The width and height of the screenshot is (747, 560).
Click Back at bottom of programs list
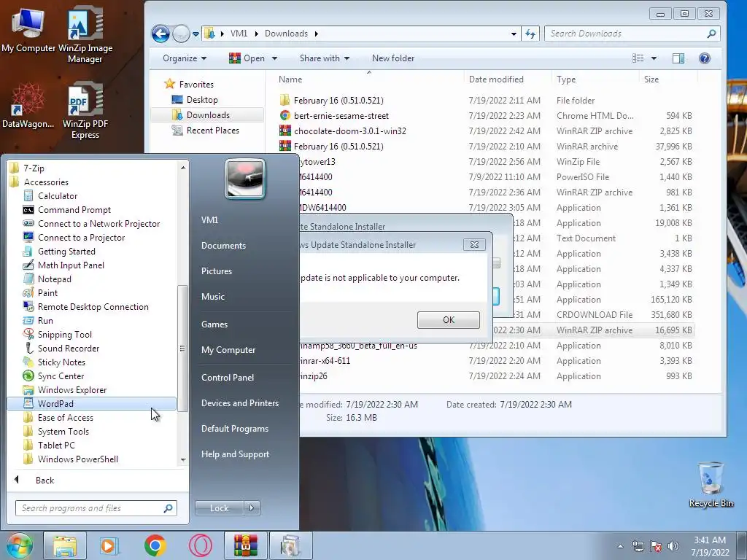tap(44, 480)
